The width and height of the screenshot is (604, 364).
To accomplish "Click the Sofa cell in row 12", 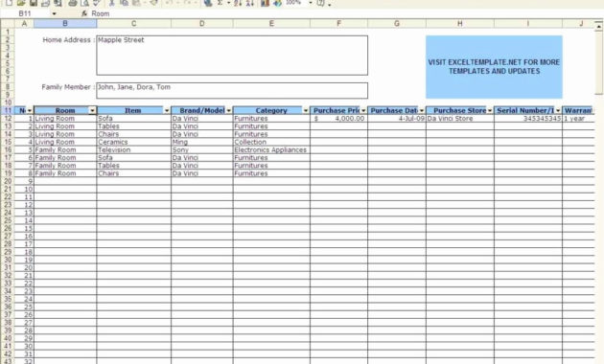I will click(x=133, y=119).
